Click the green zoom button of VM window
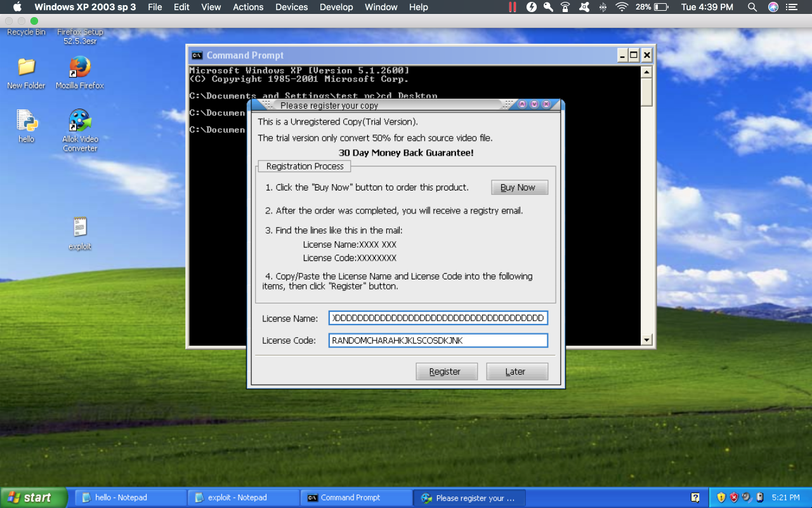This screenshot has height=508, width=812. 34,21
